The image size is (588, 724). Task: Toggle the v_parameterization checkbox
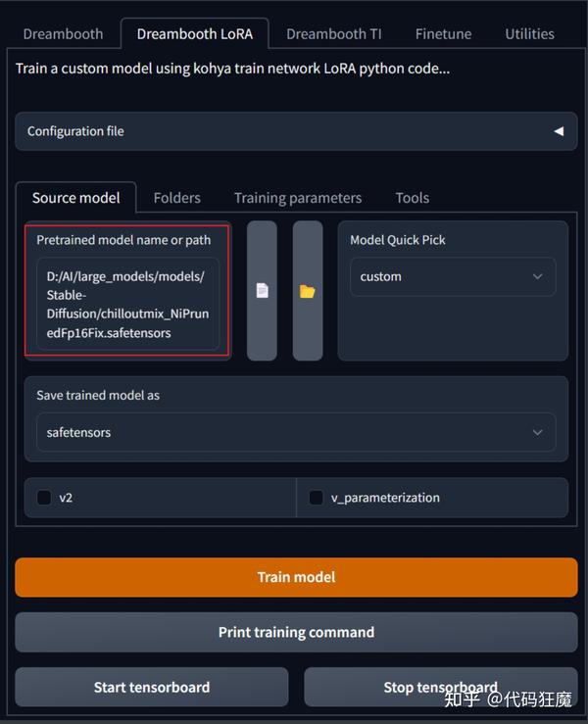pyautogui.click(x=316, y=498)
